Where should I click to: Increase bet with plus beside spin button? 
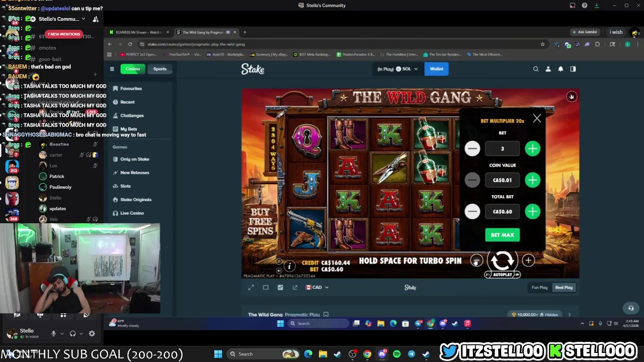pos(528,260)
